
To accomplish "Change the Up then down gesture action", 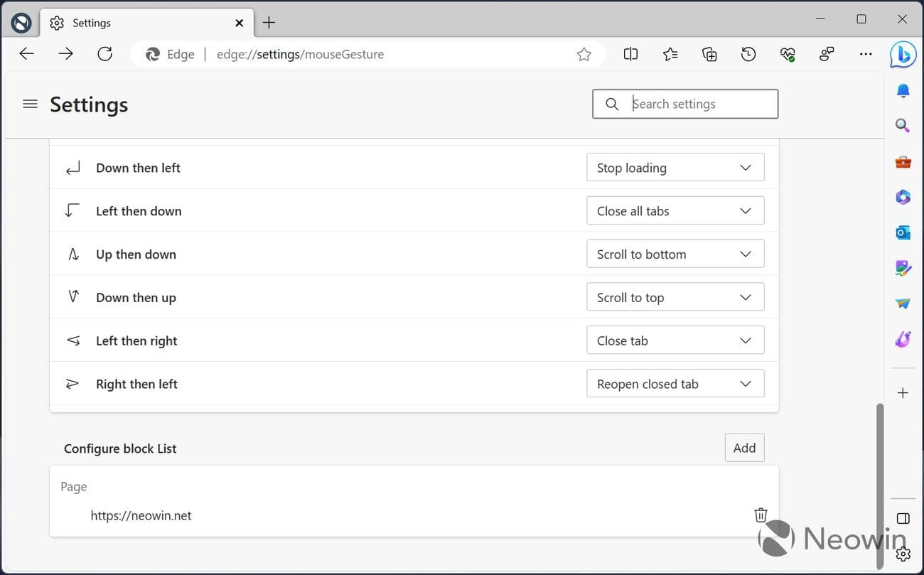I will 675,254.
